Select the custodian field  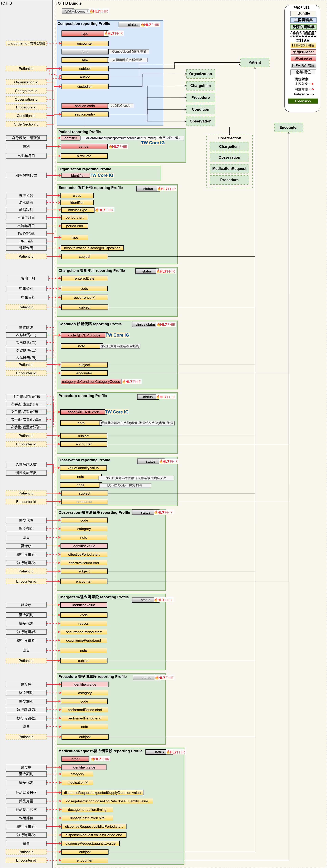85,87
